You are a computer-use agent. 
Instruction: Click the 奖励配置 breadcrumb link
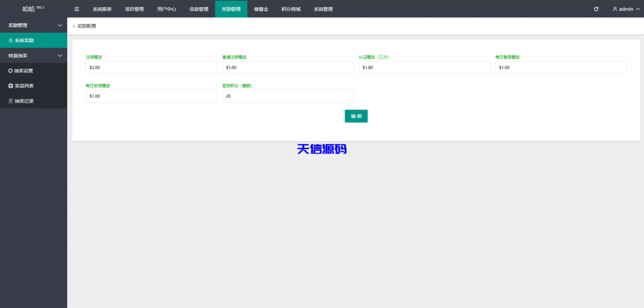[x=87, y=26]
